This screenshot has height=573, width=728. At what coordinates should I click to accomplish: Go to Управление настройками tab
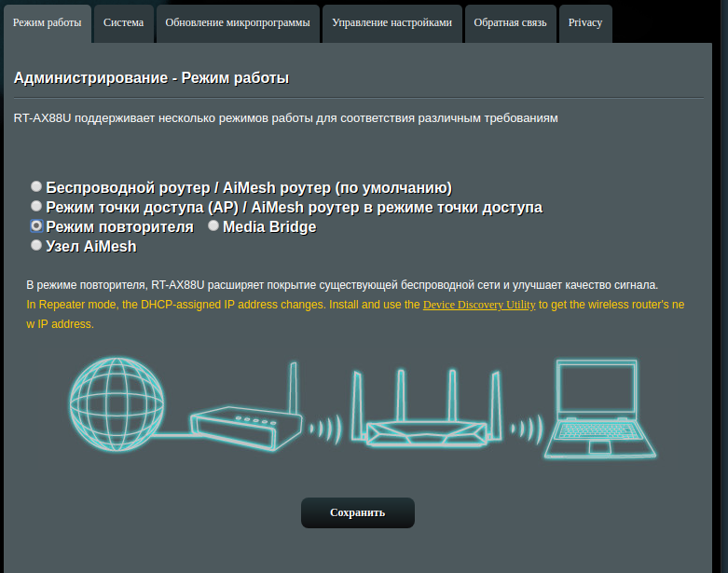[391, 23]
